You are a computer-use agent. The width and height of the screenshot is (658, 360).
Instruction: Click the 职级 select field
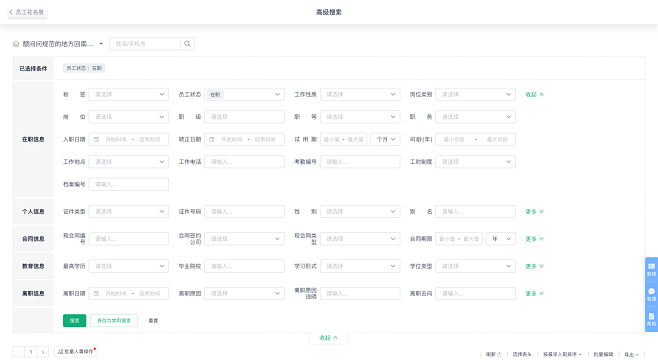pyautogui.click(x=244, y=117)
